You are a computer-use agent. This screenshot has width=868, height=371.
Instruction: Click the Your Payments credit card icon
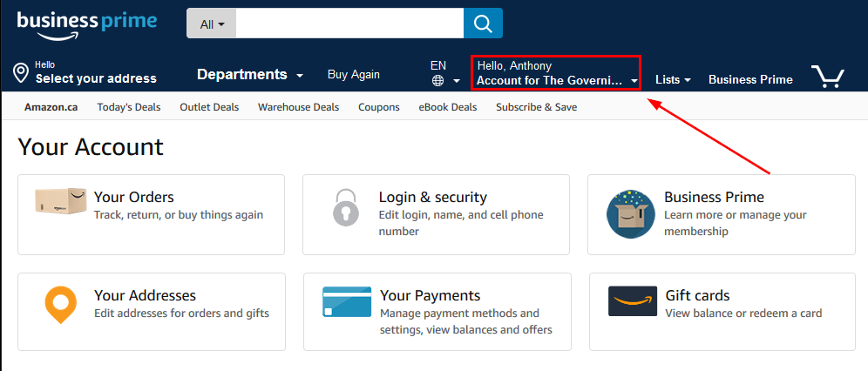(x=347, y=301)
